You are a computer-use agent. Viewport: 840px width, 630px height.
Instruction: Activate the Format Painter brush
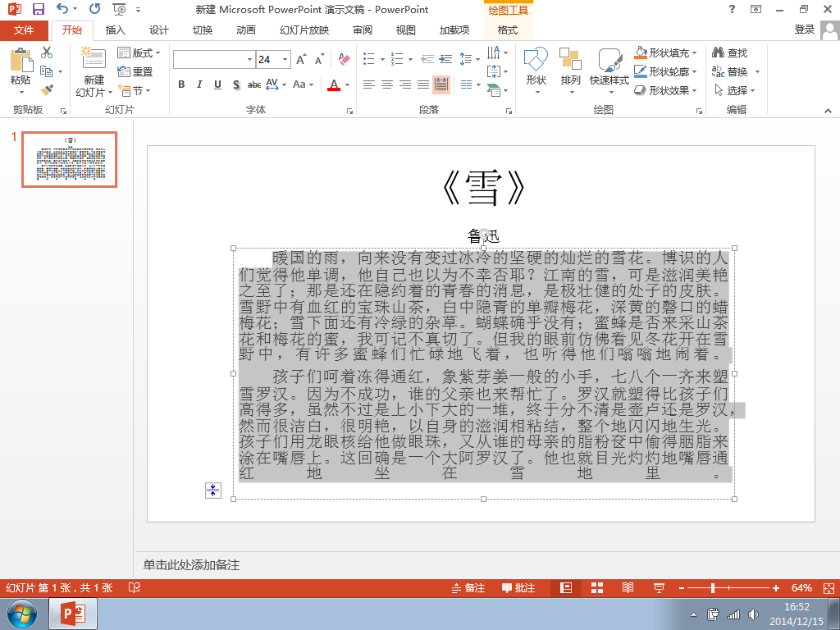coord(47,90)
